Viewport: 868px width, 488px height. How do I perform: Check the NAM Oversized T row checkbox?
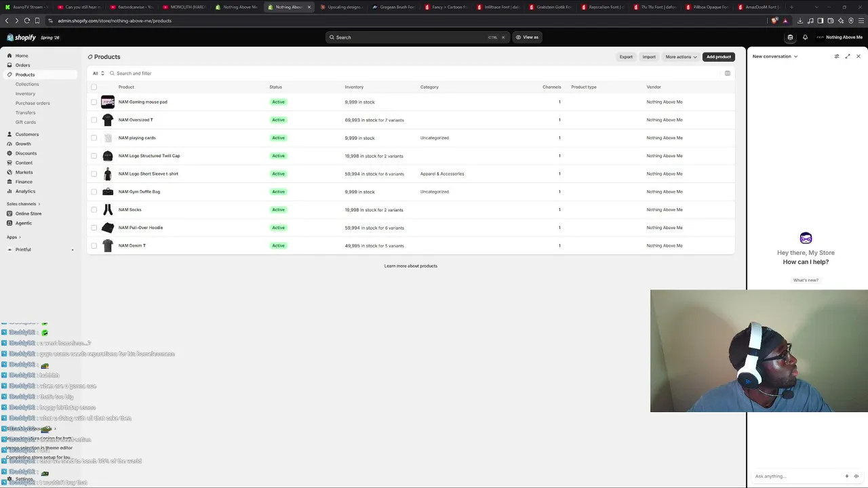point(94,120)
